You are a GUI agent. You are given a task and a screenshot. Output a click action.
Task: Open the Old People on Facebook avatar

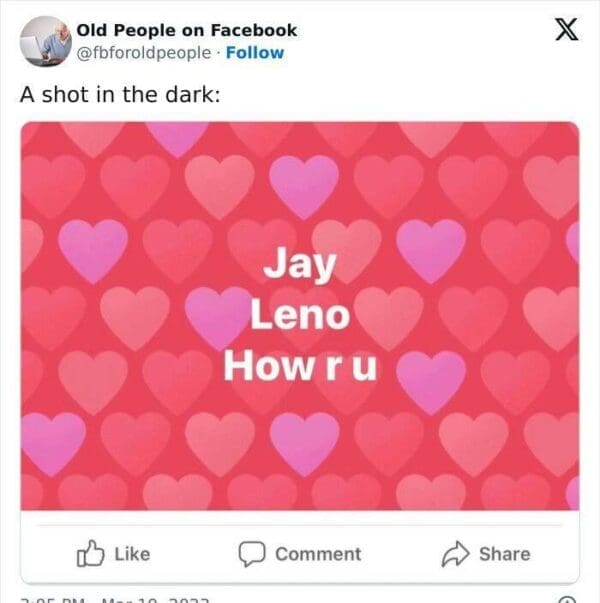pyautogui.click(x=46, y=40)
